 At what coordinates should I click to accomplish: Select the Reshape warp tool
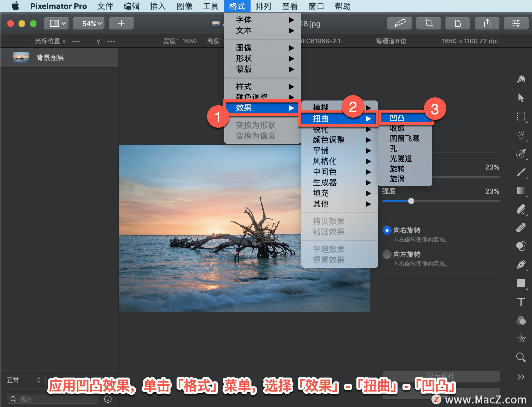tap(521, 246)
